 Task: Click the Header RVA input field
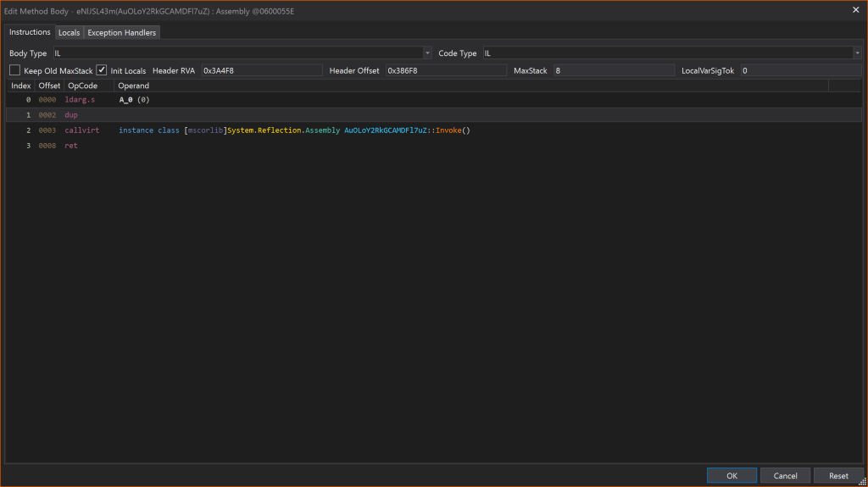(x=261, y=70)
